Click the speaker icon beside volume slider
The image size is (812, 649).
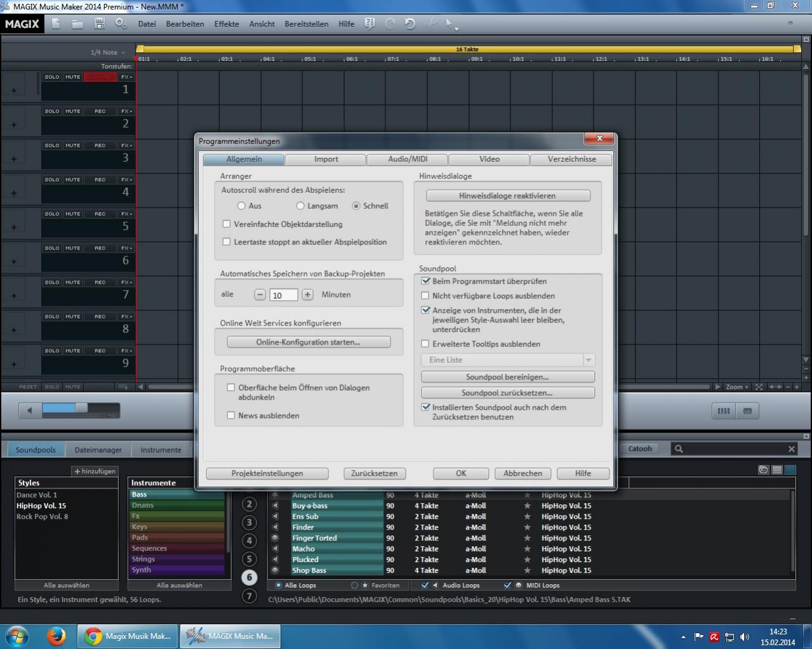click(x=29, y=411)
